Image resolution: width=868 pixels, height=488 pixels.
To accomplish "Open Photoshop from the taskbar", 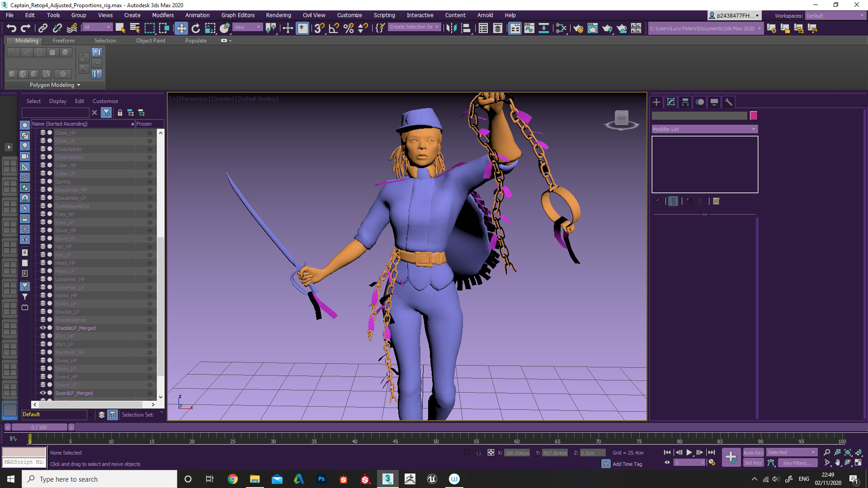I will (x=321, y=479).
